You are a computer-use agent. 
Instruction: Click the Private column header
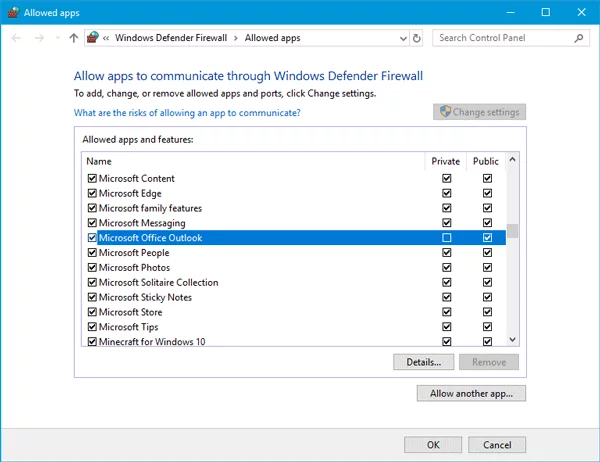(445, 161)
